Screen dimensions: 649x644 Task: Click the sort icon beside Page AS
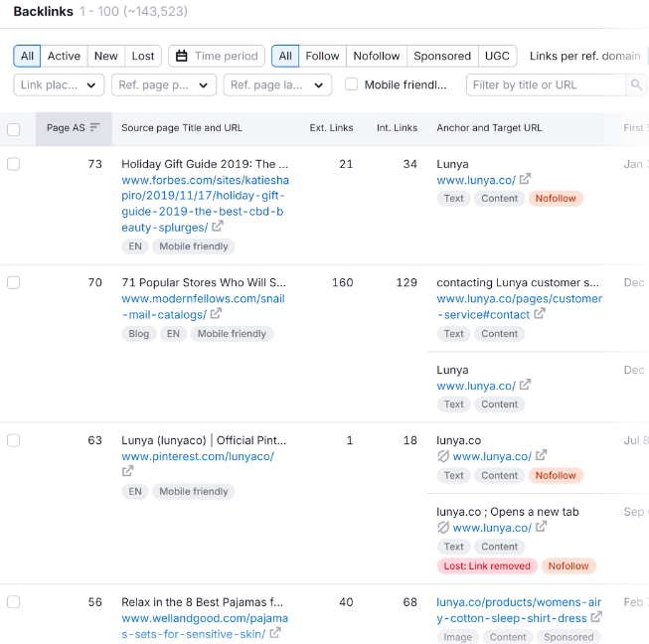click(x=95, y=127)
